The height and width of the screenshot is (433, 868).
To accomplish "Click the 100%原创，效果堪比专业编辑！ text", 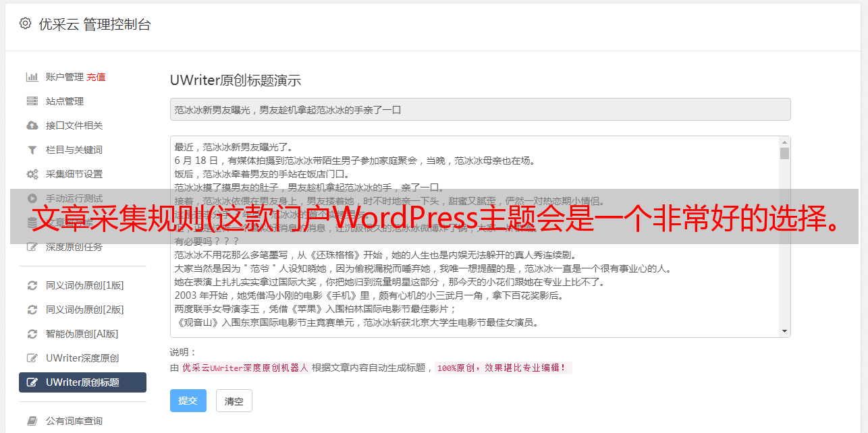I will [504, 368].
